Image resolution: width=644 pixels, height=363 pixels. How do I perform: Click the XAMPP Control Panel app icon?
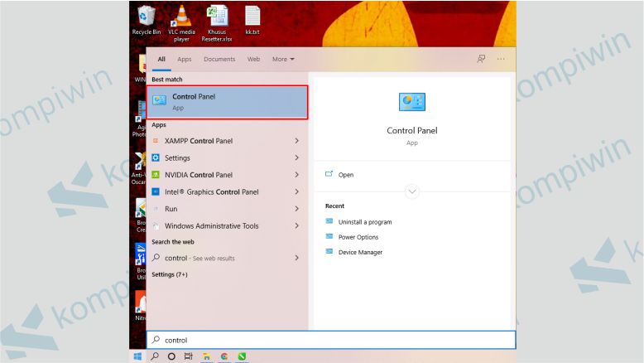[156, 141]
